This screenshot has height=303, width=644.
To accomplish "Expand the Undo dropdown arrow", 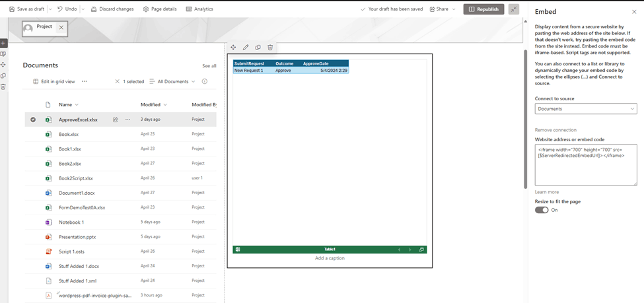I will [x=83, y=9].
